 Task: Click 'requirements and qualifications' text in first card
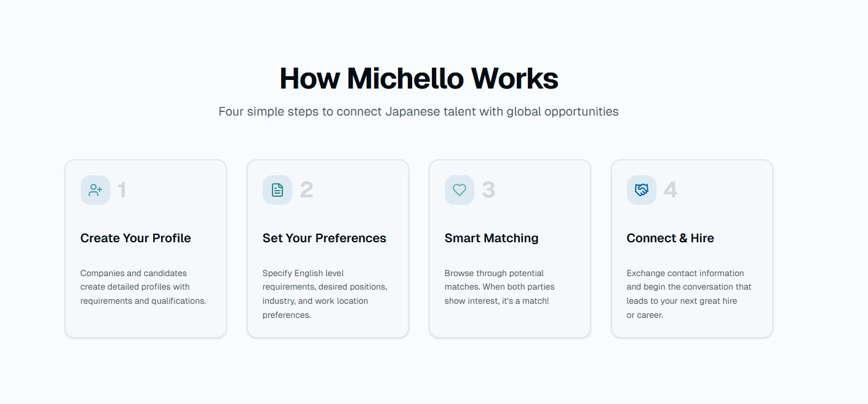pos(143,301)
